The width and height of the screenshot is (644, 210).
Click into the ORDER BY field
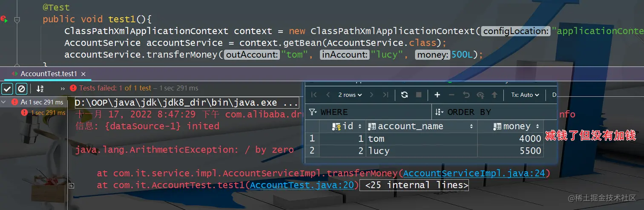tap(494, 112)
